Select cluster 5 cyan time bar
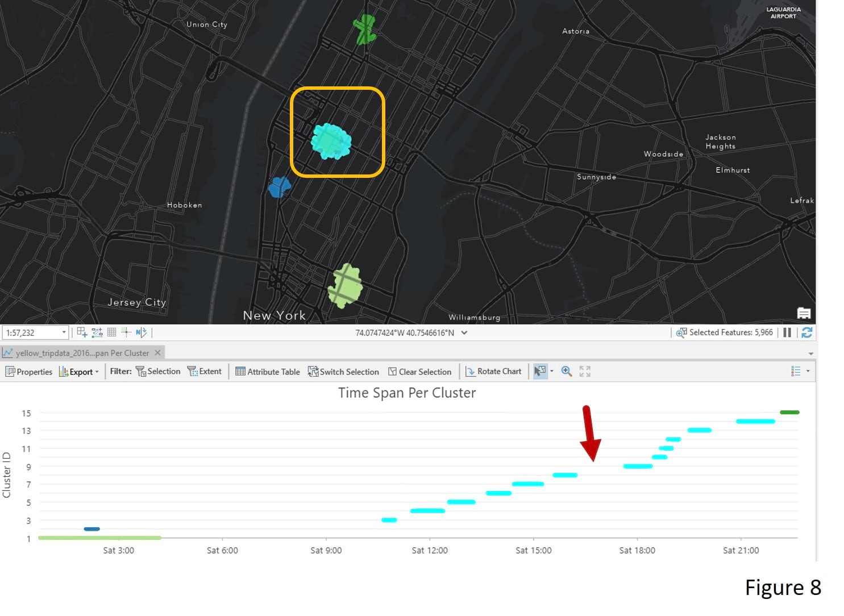 coord(461,502)
